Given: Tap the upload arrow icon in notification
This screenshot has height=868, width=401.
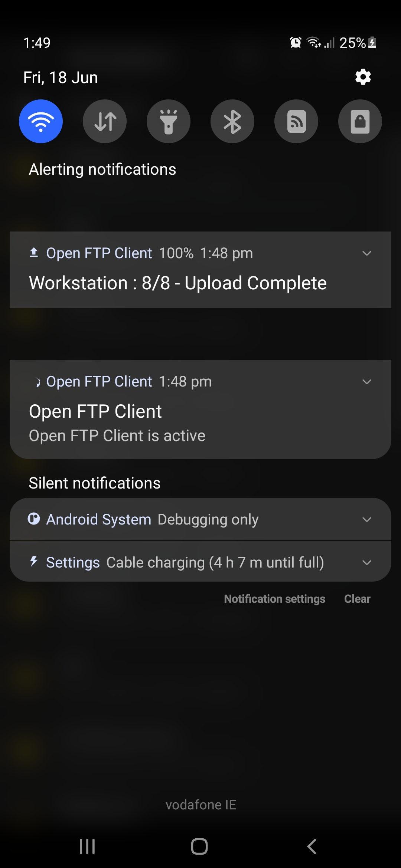Looking at the screenshot, I should 34,253.
